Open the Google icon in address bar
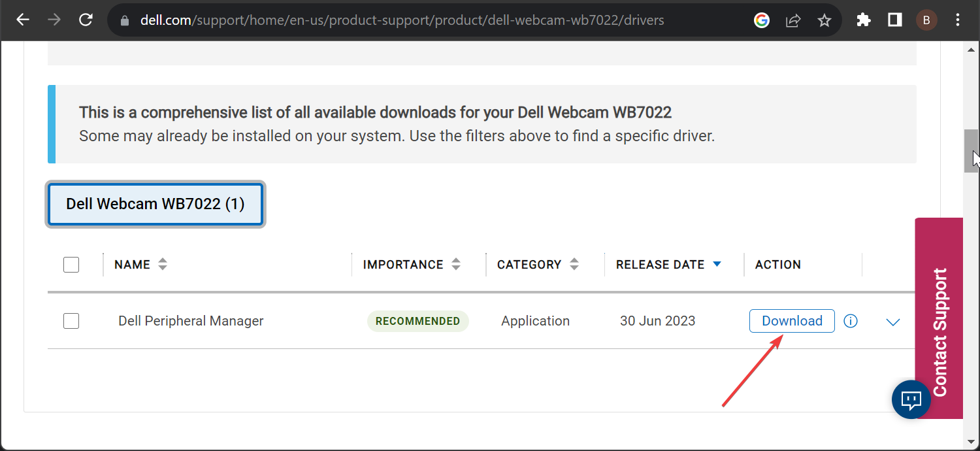 click(x=762, y=20)
